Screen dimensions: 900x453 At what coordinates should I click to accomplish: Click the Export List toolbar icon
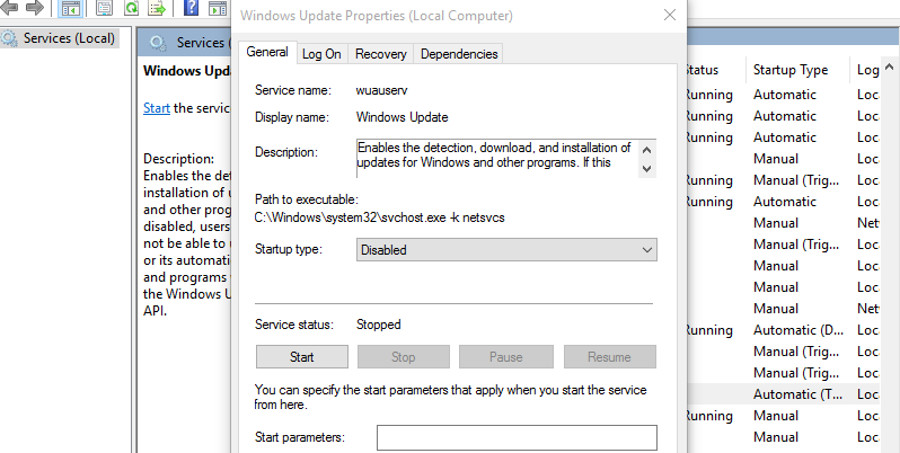click(157, 8)
